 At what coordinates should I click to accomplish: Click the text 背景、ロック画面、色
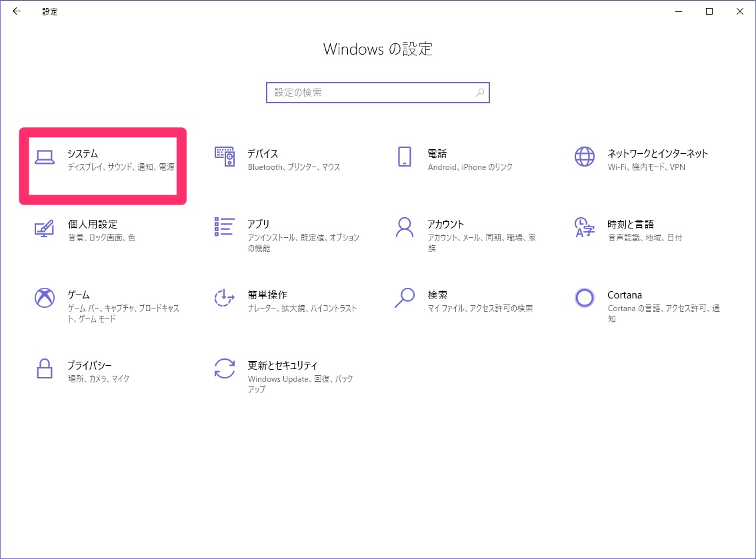pos(101,238)
